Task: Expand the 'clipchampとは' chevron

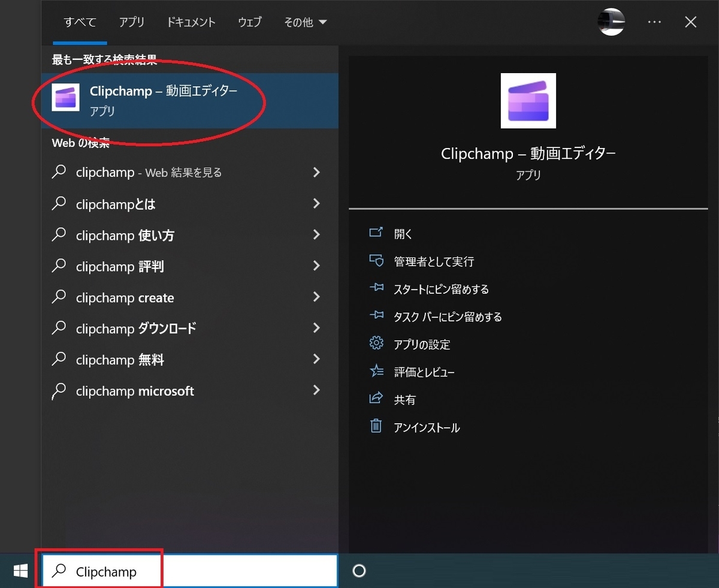Action: pyautogui.click(x=317, y=204)
